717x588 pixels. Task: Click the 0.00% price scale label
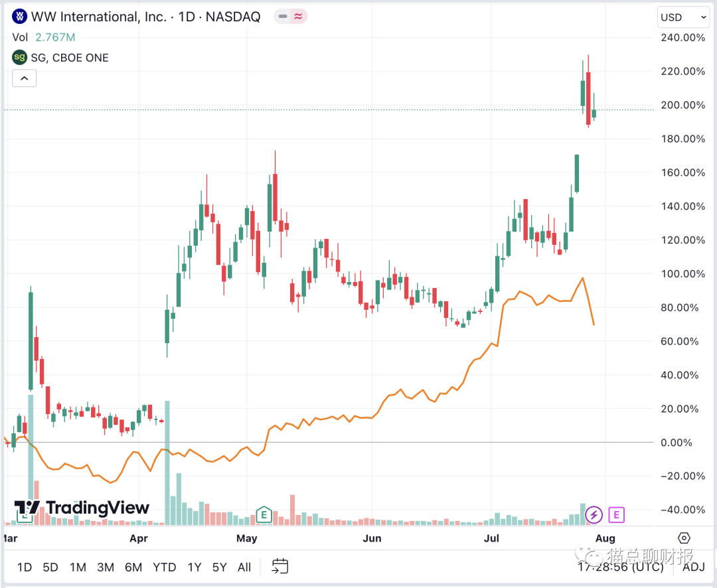tap(677, 443)
